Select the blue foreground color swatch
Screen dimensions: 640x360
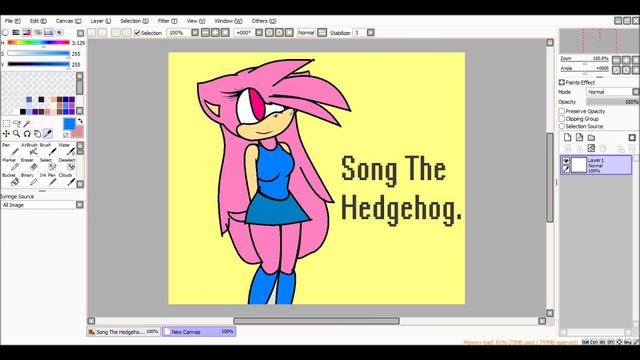(x=69, y=124)
